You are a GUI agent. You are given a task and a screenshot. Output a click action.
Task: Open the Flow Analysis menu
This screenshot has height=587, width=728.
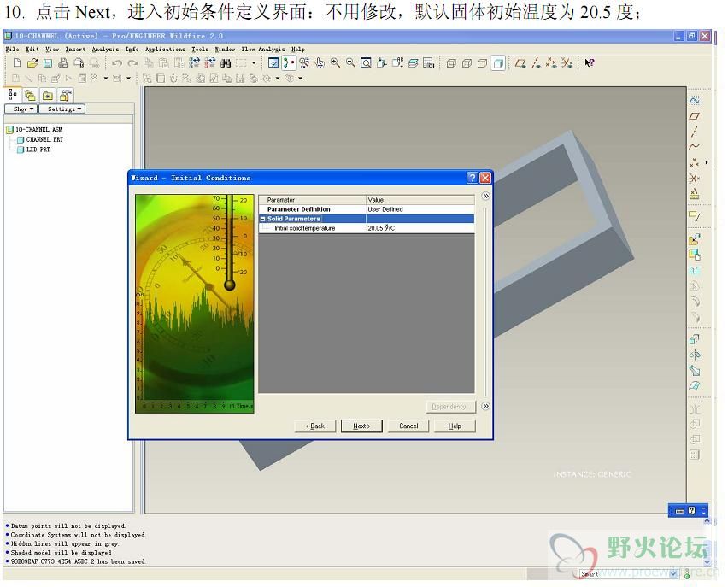click(x=263, y=50)
